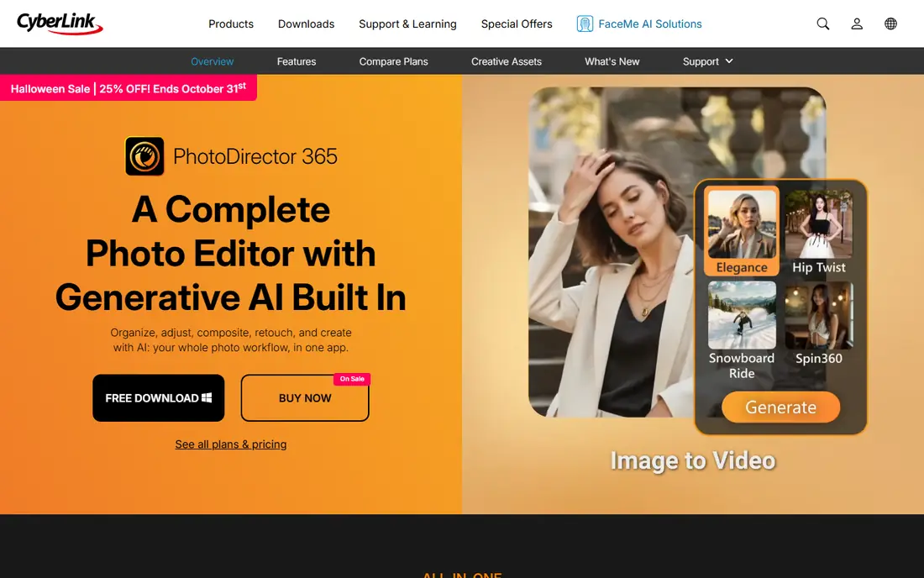
Task: Open the user account icon
Action: pyautogui.click(x=857, y=24)
